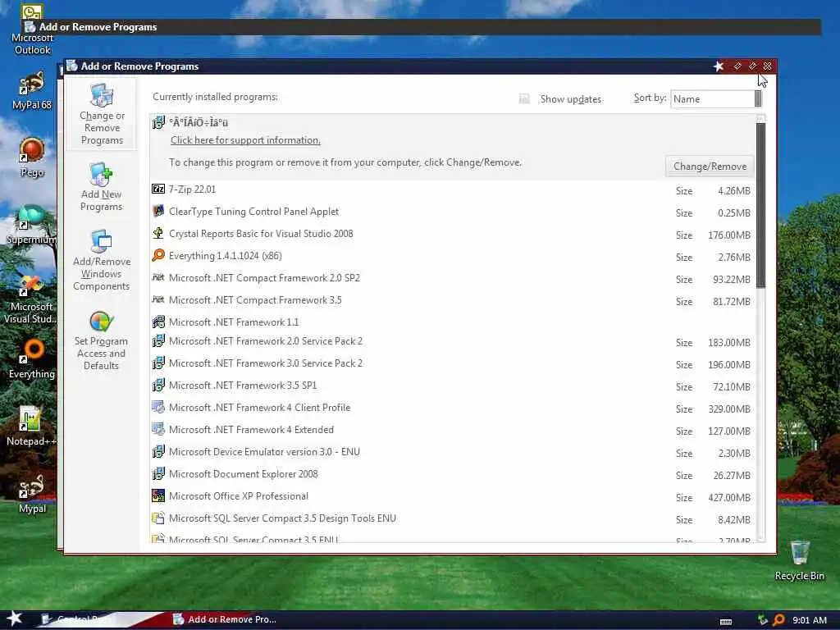Open Click here for support information link
The image size is (840, 630).
(x=245, y=139)
